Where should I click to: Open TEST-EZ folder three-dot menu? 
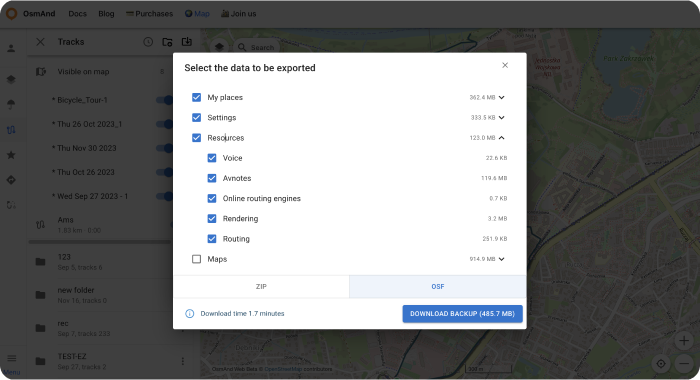click(x=183, y=361)
